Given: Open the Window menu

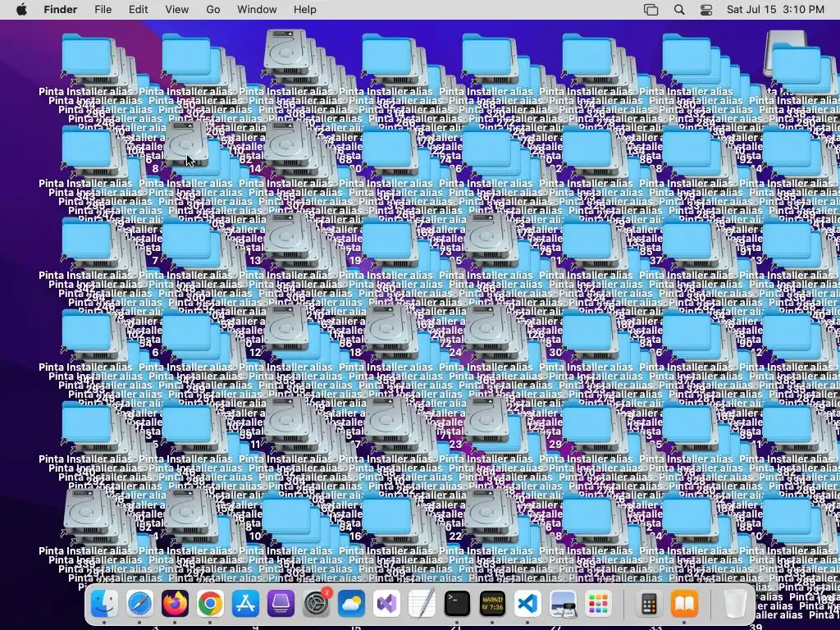Looking at the screenshot, I should click(x=257, y=10).
